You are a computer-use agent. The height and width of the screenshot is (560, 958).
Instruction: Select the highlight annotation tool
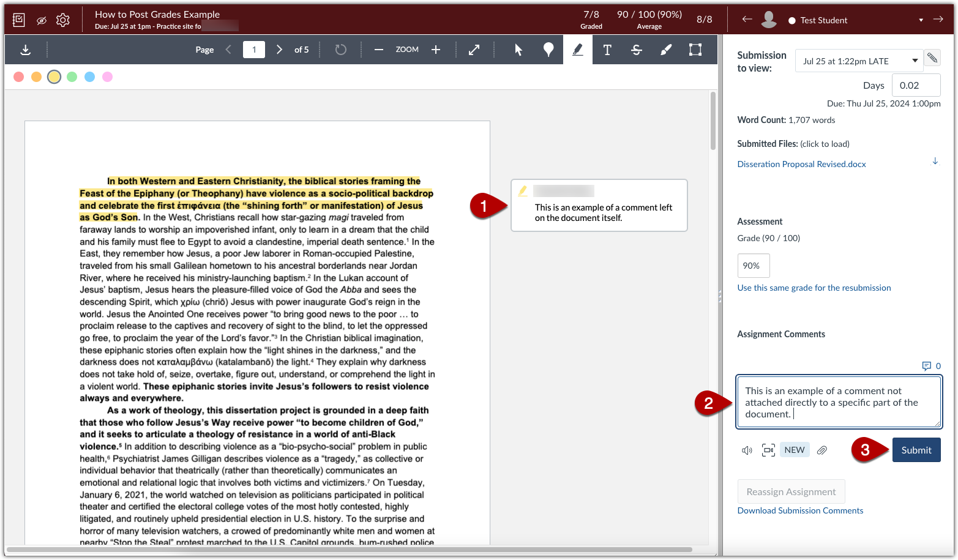[578, 50]
